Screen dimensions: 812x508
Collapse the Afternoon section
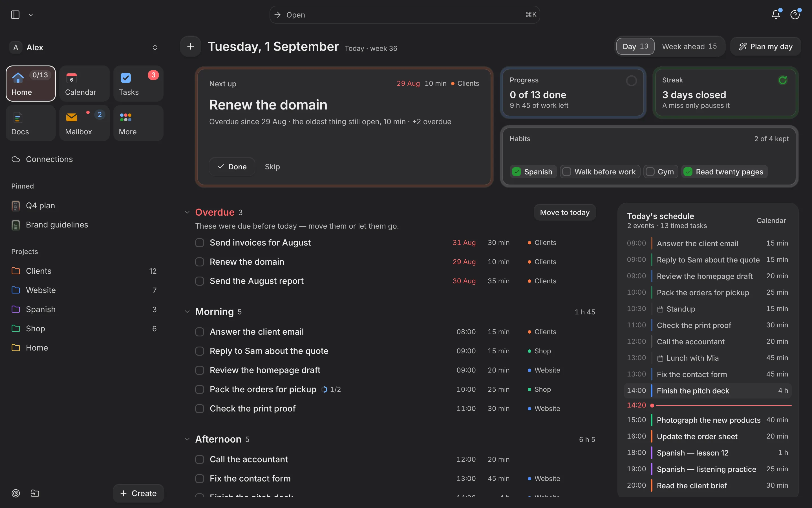[187, 439]
